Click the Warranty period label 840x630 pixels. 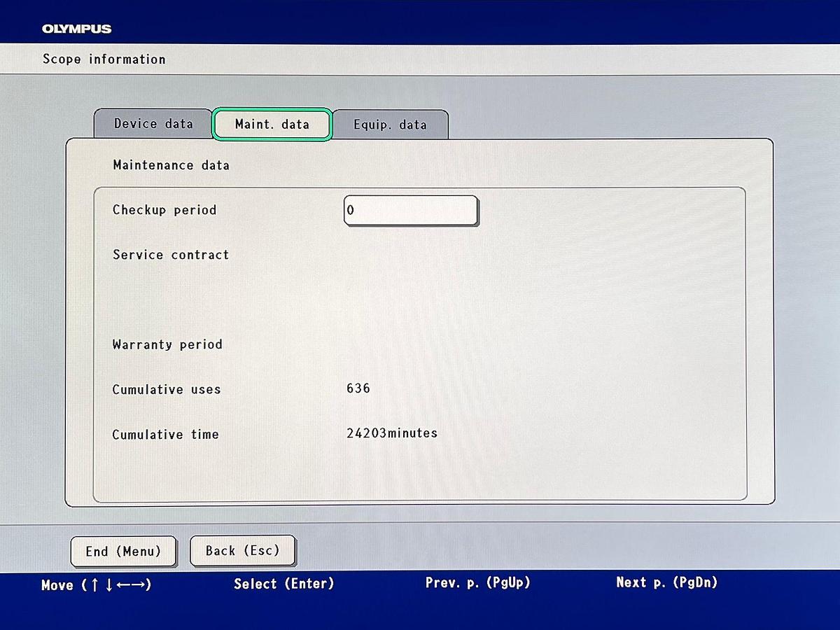tap(167, 344)
